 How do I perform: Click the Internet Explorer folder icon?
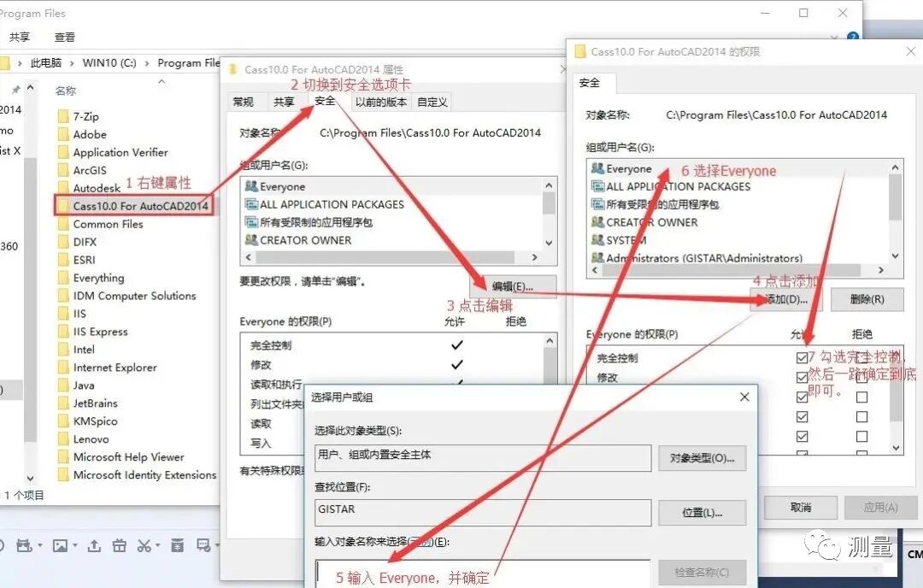click(63, 367)
